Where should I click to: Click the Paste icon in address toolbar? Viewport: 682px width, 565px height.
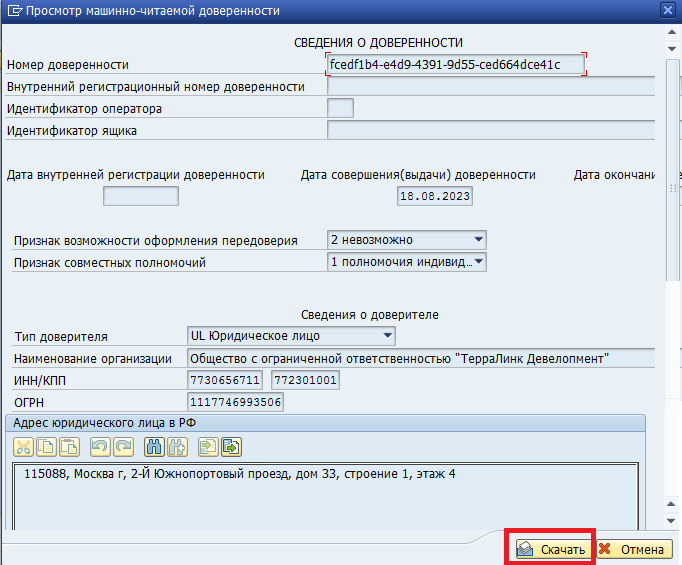69,446
